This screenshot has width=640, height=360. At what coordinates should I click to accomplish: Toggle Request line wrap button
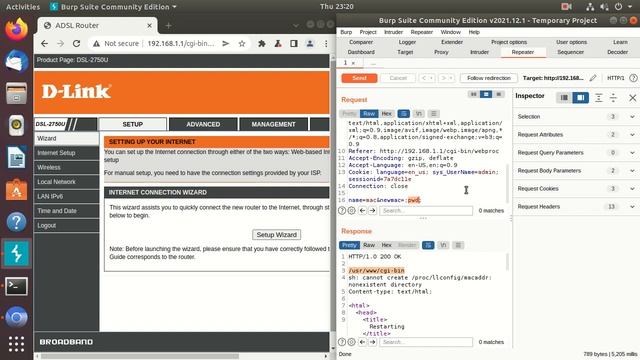[x=404, y=113]
